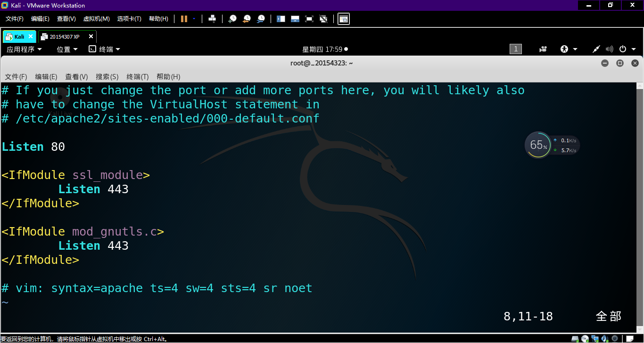
Task: Click the 65% memory usage gauge
Action: (x=537, y=145)
